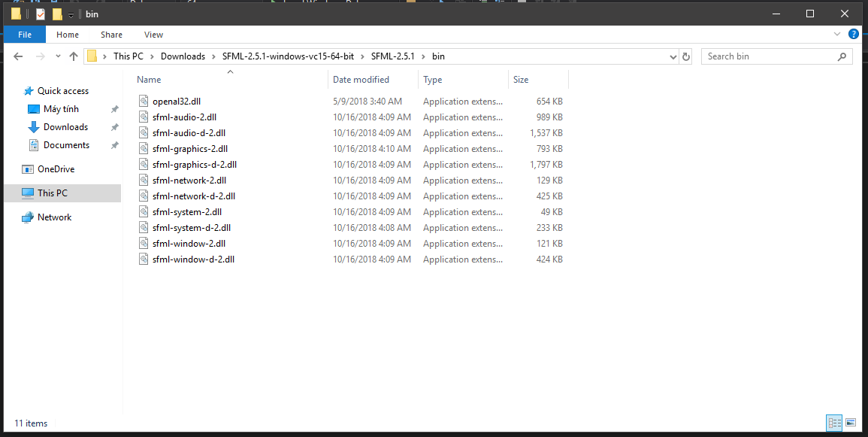Open Explorer Help question mark icon

(854, 34)
